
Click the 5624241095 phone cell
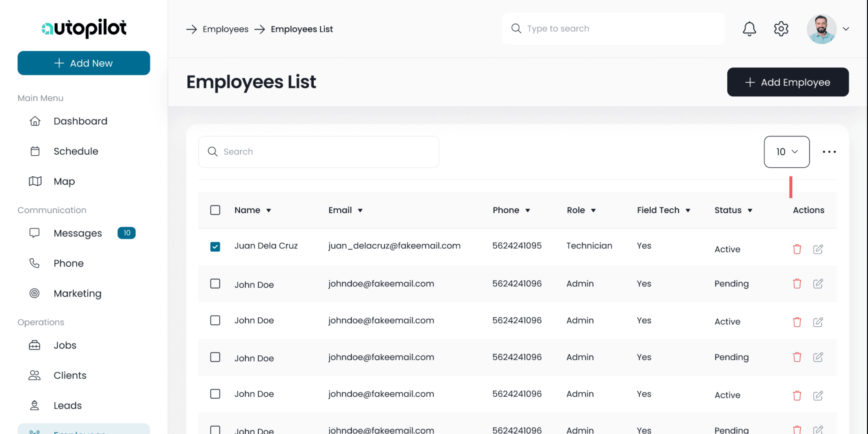[x=517, y=246]
